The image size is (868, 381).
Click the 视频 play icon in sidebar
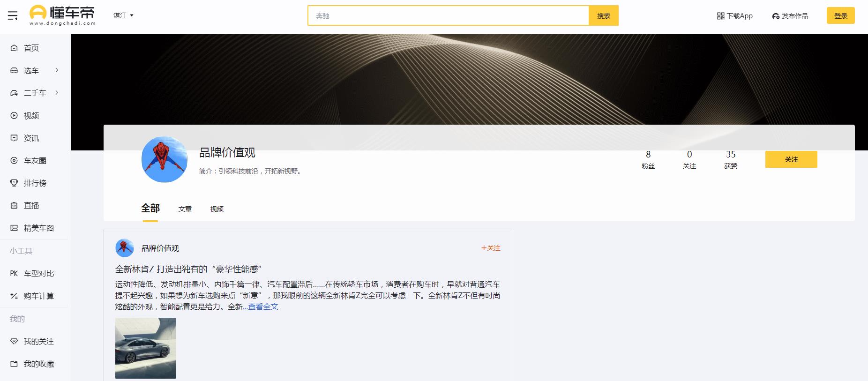[x=14, y=115]
